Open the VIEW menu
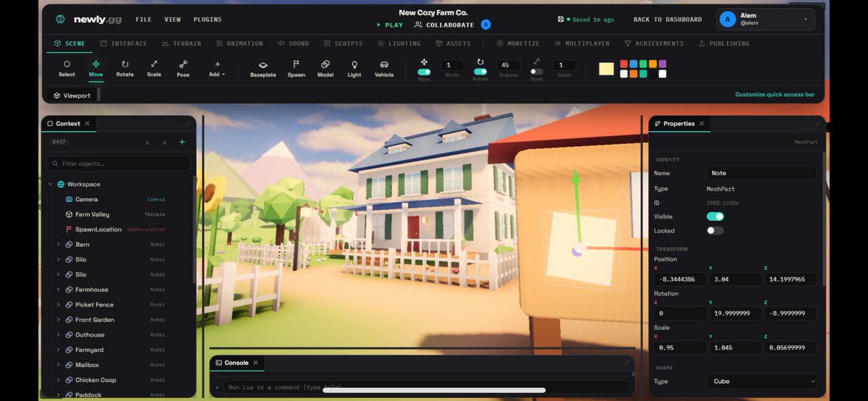 pyautogui.click(x=173, y=20)
